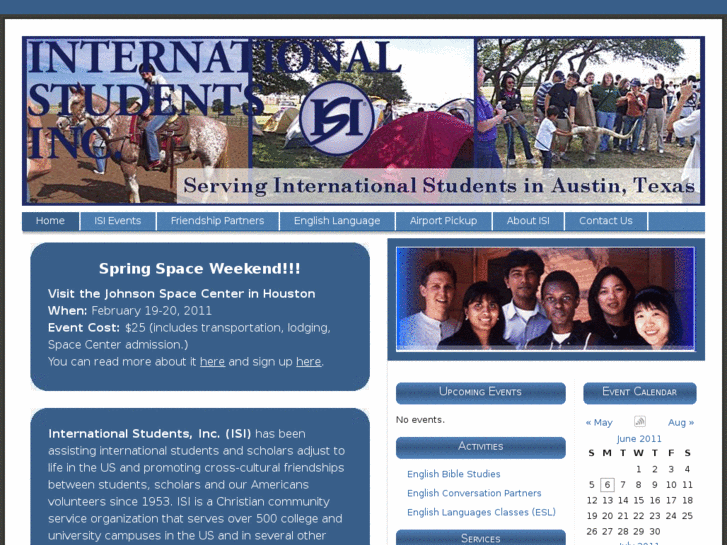Select day 30 in June calendar
The image size is (727, 545).
[654, 532]
